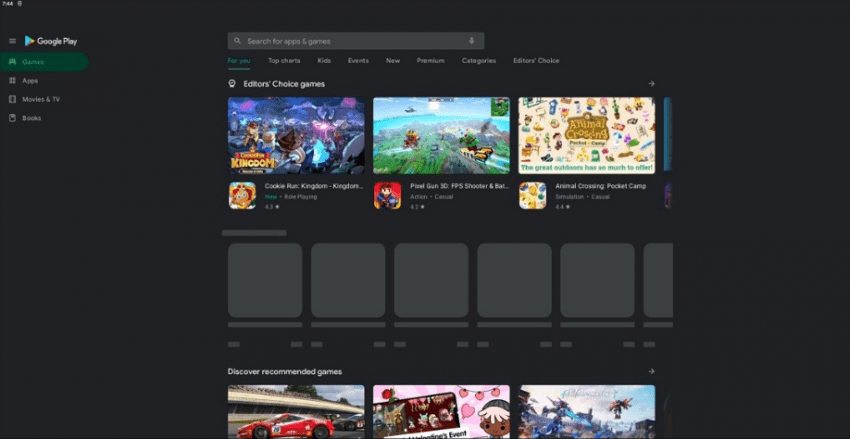Click the status bar clock

[7, 4]
